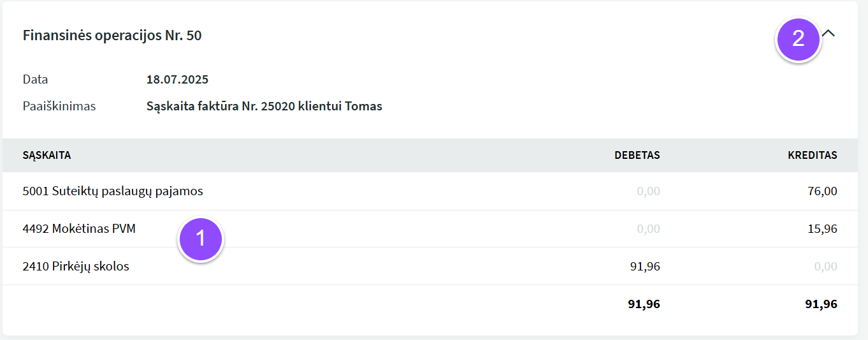Click the debit amount 91,96 for Pirkėjų skolos
The image size is (868, 340).
[645, 266]
